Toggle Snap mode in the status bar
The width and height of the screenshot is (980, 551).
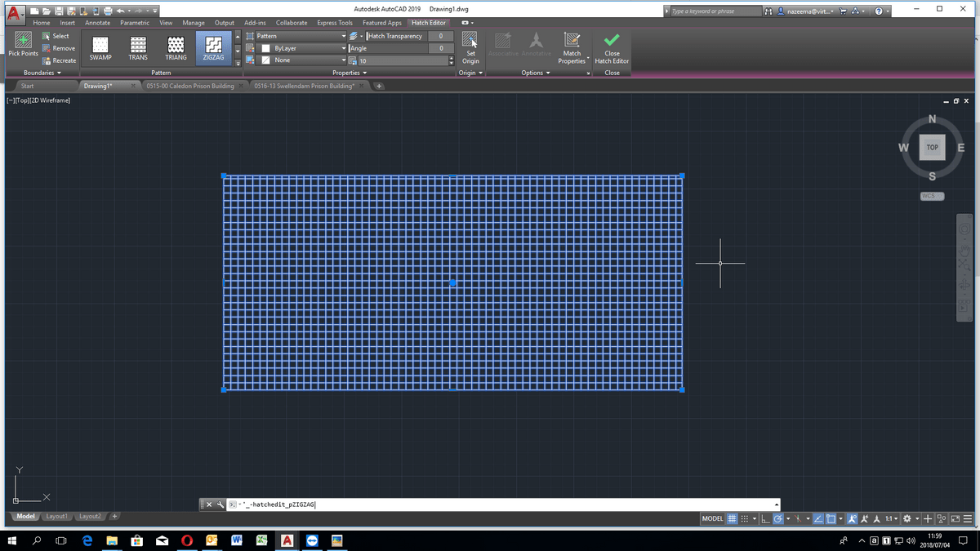(x=744, y=518)
